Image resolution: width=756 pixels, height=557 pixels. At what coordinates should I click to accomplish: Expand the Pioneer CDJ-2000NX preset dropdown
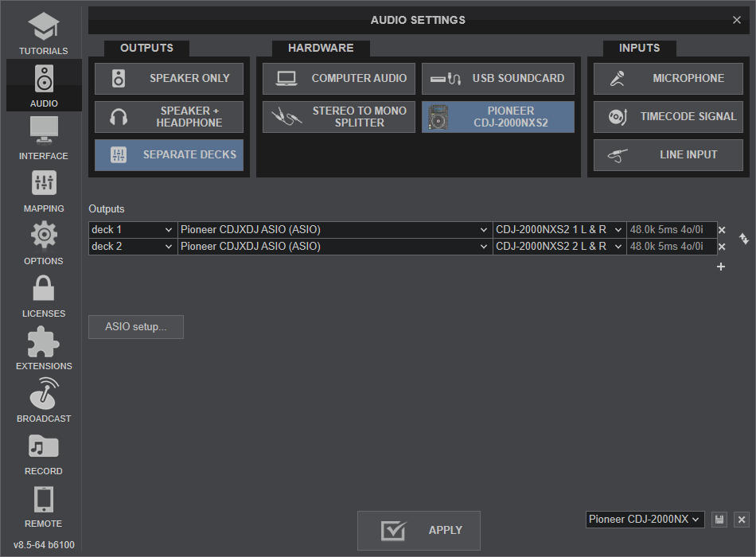click(x=645, y=520)
